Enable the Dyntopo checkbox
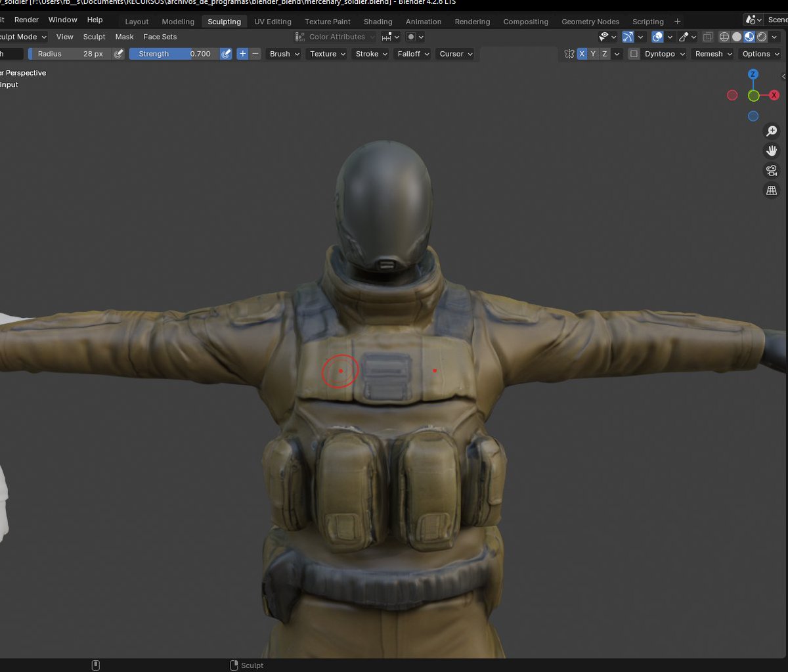Screen dimensions: 788x672 [634, 54]
